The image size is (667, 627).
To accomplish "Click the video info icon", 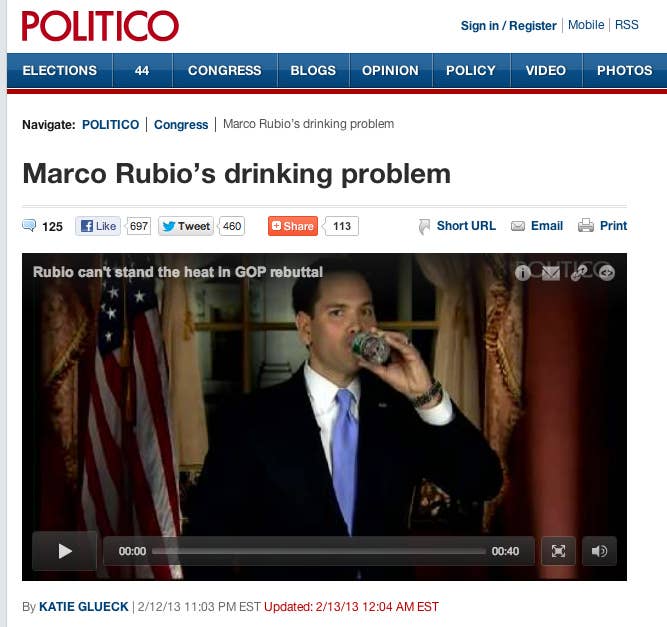I will tap(523, 273).
